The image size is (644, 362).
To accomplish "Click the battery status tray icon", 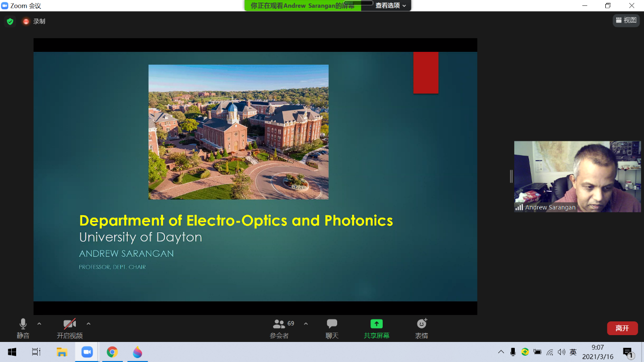I will [537, 352].
